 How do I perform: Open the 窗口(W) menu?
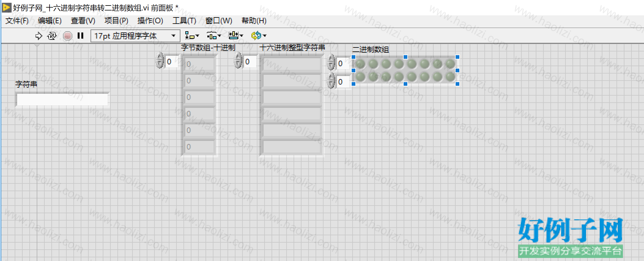pyautogui.click(x=219, y=21)
